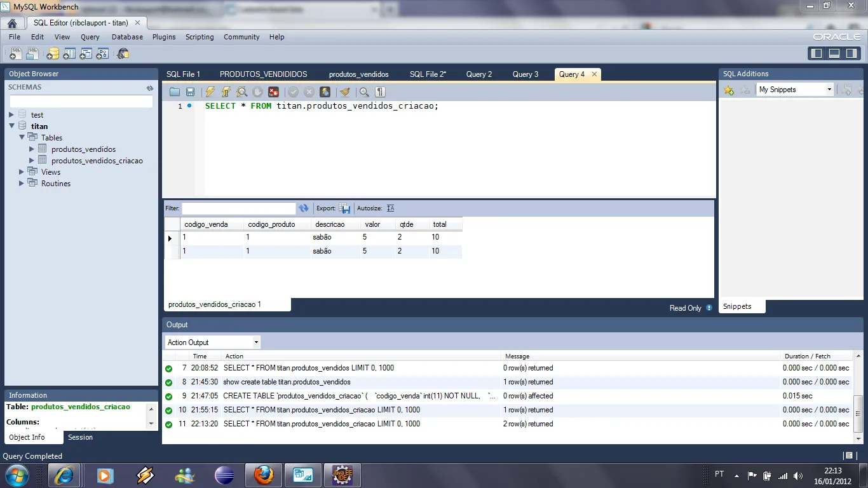
Task: Click the Filter input field in results
Action: [x=239, y=208]
